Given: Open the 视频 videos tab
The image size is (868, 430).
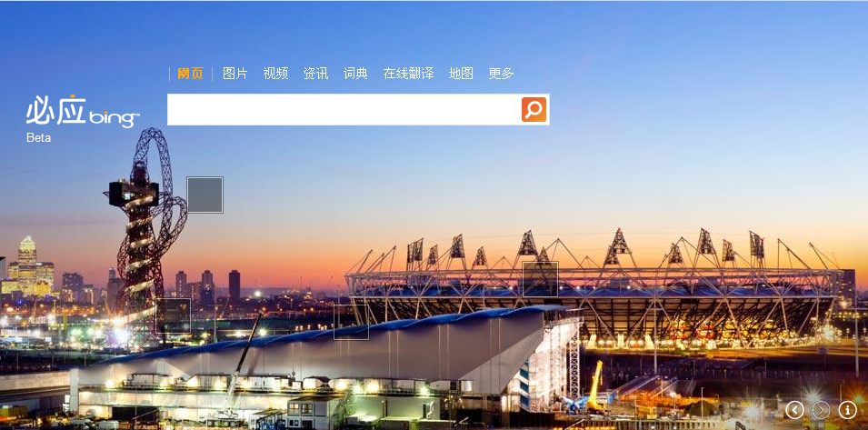Looking at the screenshot, I should (275, 74).
